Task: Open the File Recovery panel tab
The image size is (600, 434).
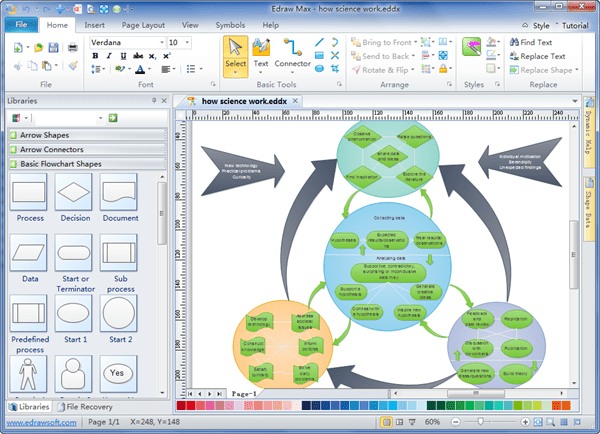Action: point(85,407)
